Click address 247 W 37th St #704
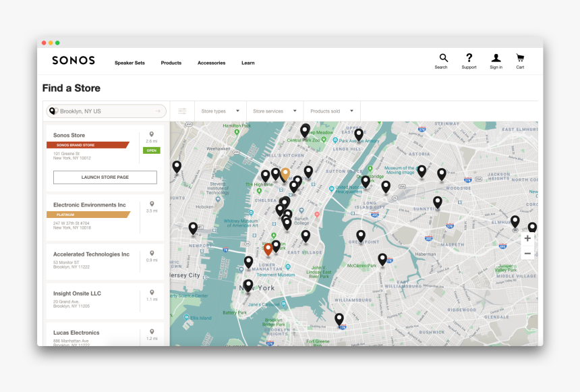This screenshot has width=580, height=392. [71, 223]
